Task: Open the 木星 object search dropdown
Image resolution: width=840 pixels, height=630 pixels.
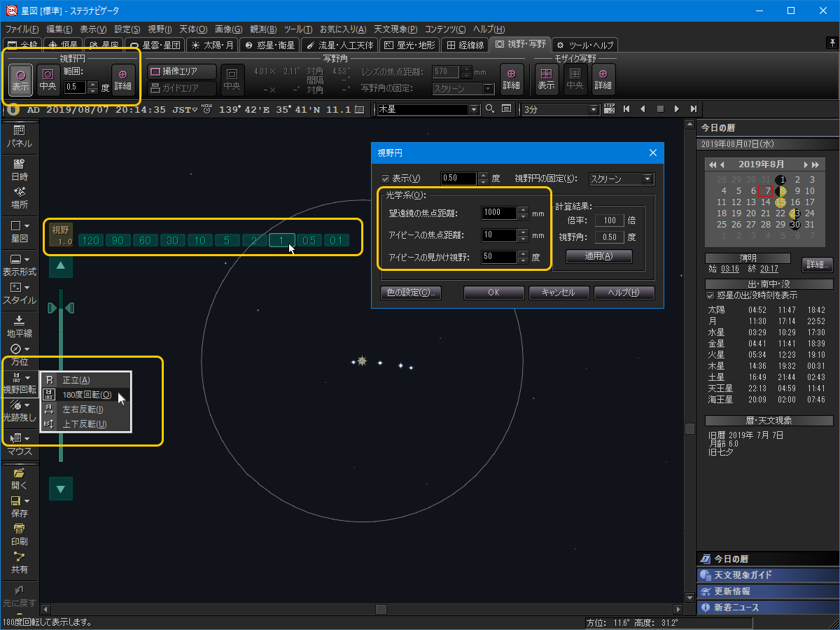Action: coord(474,109)
